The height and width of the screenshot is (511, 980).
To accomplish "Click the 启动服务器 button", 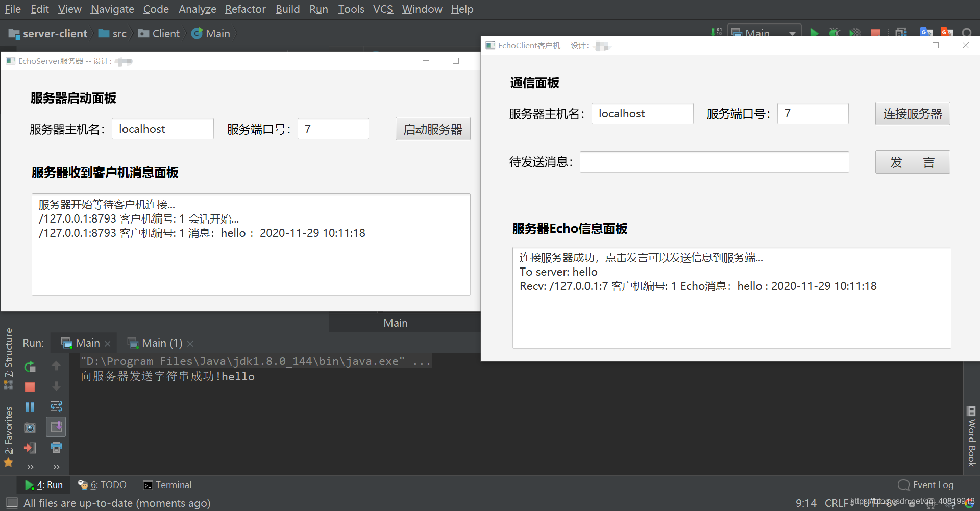I will pyautogui.click(x=432, y=129).
